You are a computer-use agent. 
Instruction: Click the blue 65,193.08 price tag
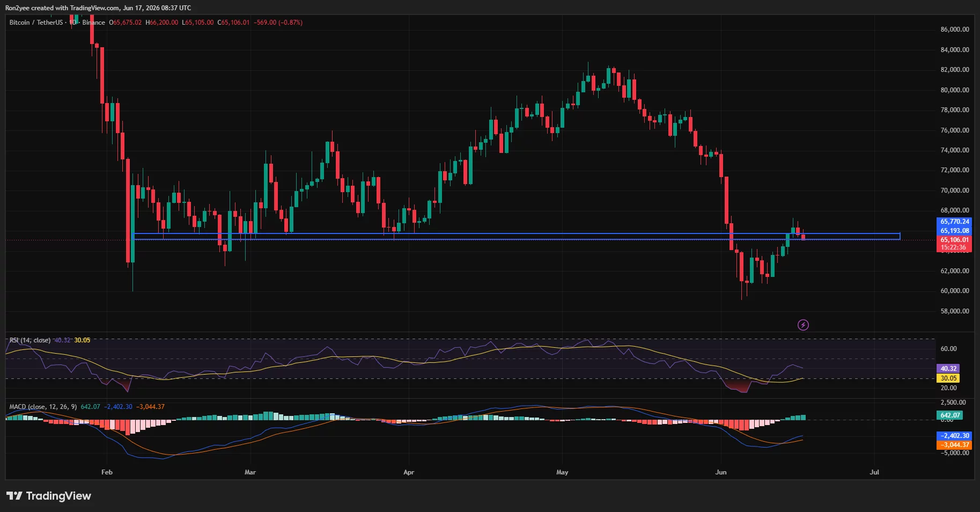click(955, 231)
